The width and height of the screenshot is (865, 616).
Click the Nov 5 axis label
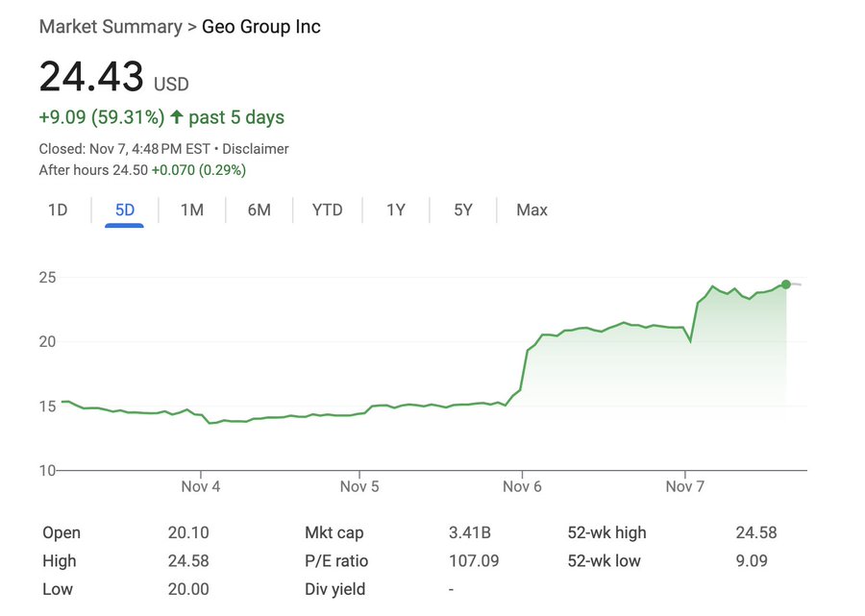click(x=359, y=486)
